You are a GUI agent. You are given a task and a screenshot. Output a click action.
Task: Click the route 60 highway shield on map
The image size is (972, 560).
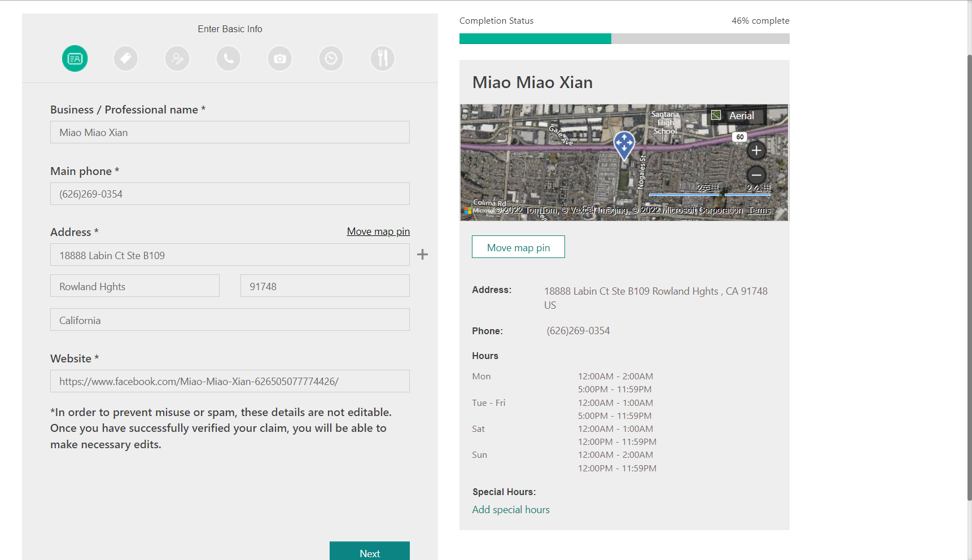[x=739, y=137]
